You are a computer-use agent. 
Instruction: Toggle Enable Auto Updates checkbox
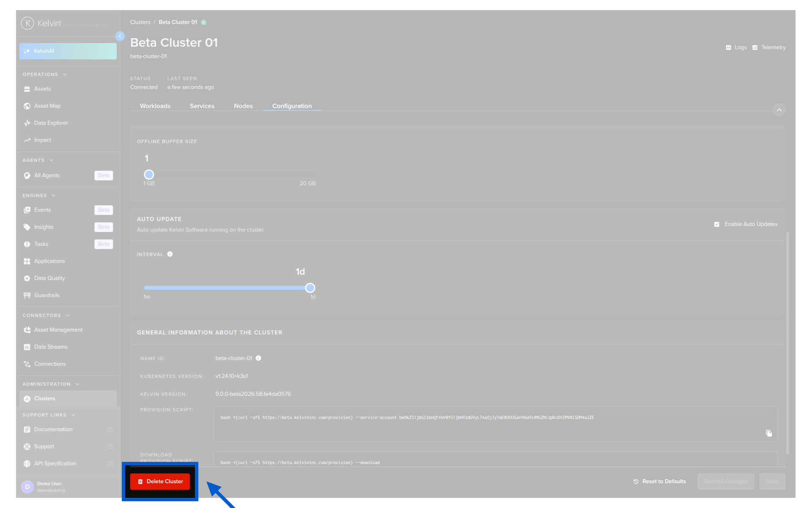click(717, 224)
